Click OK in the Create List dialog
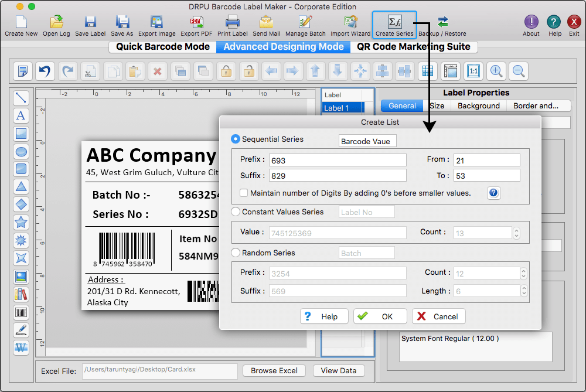 [380, 316]
